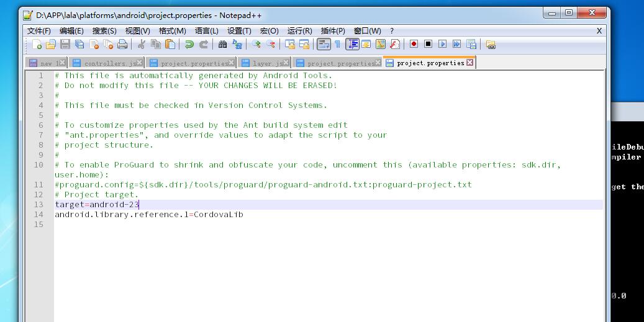
Task: Open the 窗口(W) menu
Action: point(368,31)
